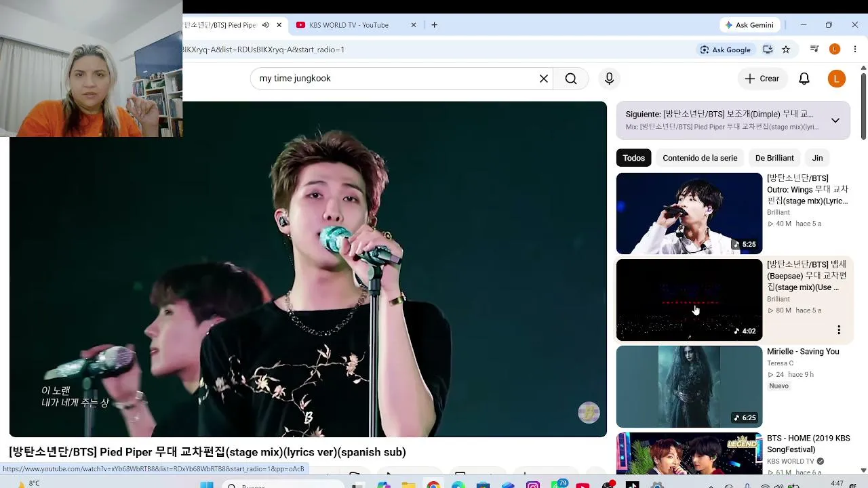Click the browser address bar URL
Image resolution: width=868 pixels, height=488 pixels.
point(264,49)
